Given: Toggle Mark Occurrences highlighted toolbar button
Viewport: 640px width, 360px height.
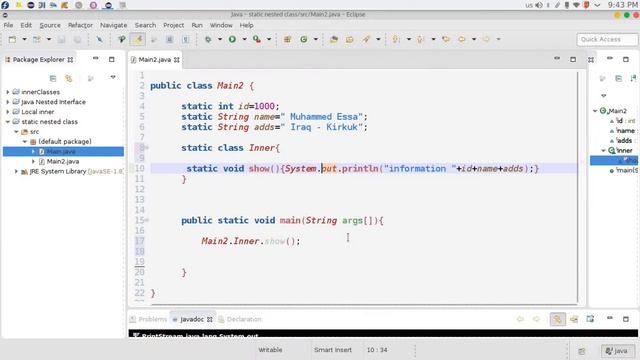Looking at the screenshot, I should (138, 39).
